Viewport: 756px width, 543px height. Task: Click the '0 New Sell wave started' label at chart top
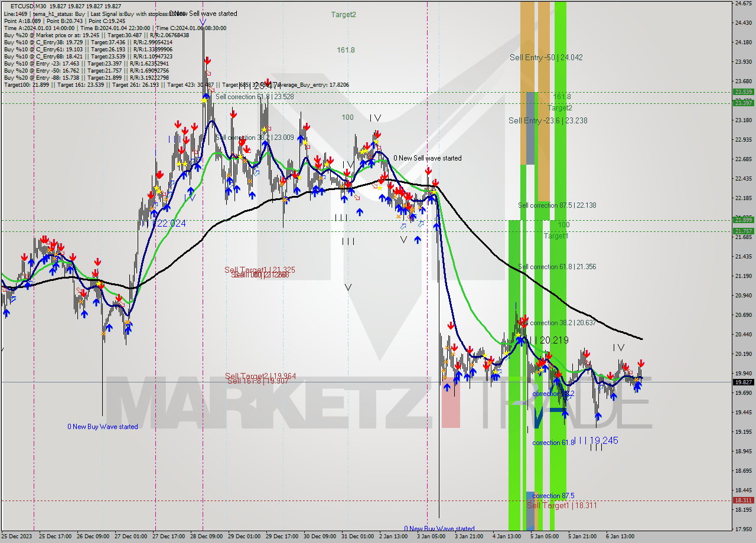(x=203, y=14)
